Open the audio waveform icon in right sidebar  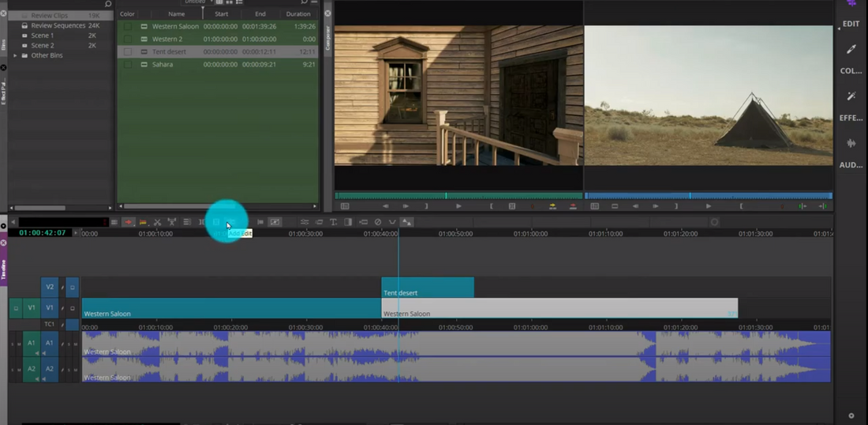tap(851, 144)
